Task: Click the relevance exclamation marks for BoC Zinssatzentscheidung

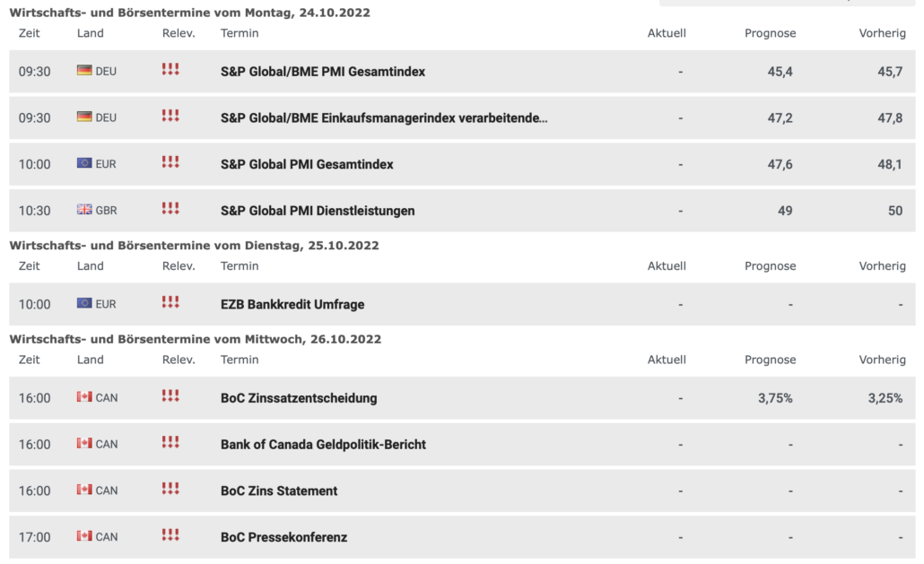Action: pyautogui.click(x=170, y=396)
